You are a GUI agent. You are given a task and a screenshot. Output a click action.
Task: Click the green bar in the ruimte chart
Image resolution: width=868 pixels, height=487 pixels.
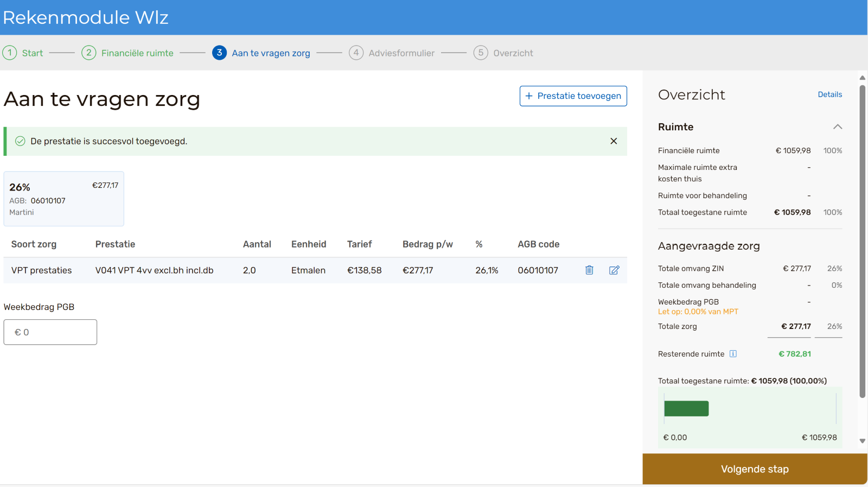(686, 409)
